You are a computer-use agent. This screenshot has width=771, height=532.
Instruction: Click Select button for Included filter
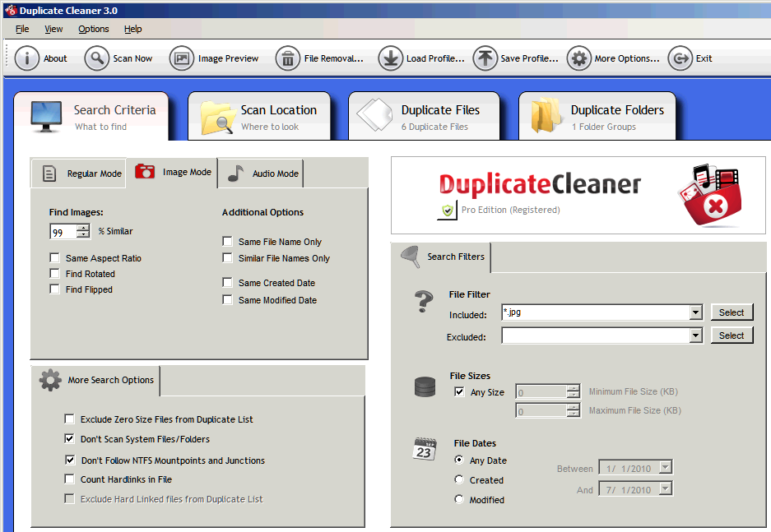(732, 312)
